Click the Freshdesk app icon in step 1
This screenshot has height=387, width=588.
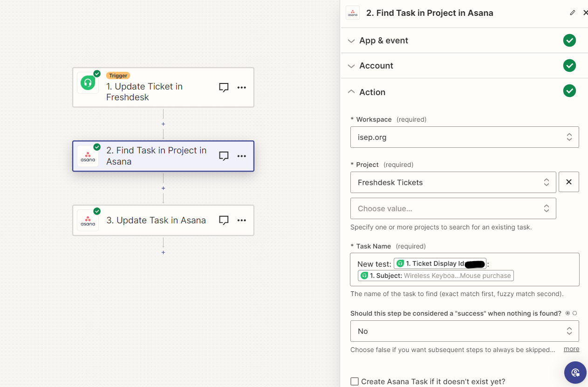click(88, 83)
